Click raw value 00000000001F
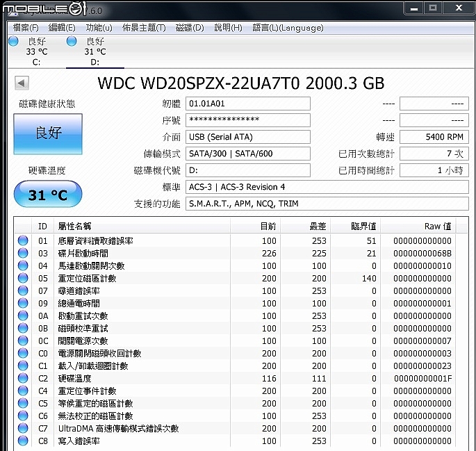The image size is (476, 451). pyautogui.click(x=422, y=379)
